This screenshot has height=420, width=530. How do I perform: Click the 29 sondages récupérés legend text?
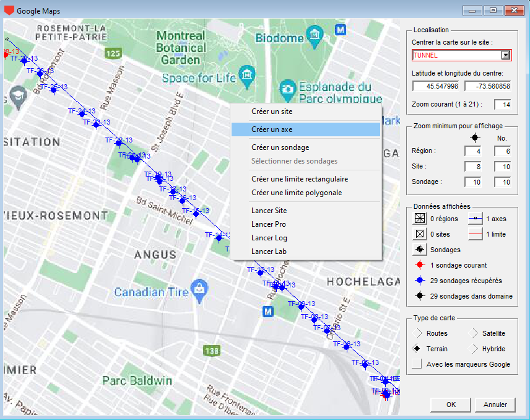point(466,281)
